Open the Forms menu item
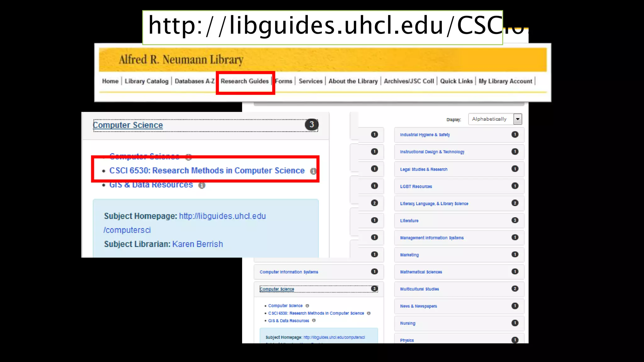 pyautogui.click(x=284, y=81)
